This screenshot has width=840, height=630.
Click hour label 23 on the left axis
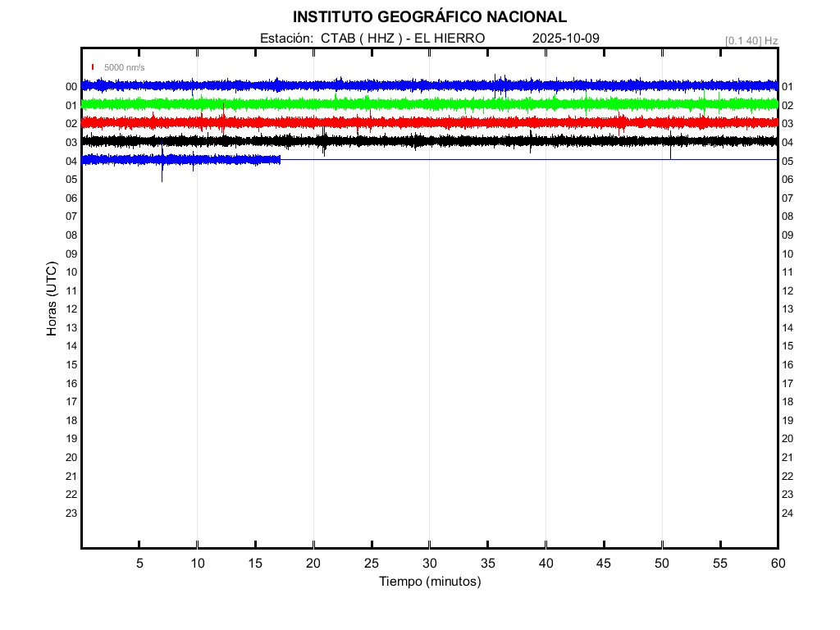(x=71, y=514)
